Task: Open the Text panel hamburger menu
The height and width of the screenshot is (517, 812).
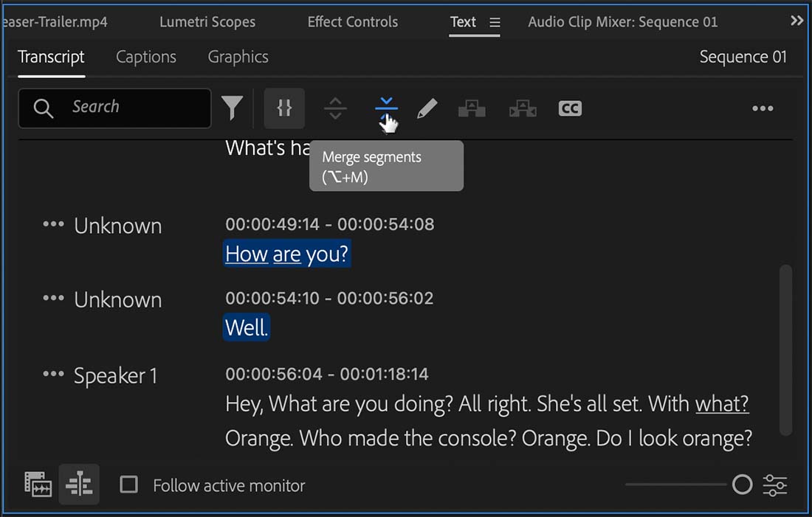Action: (x=495, y=22)
